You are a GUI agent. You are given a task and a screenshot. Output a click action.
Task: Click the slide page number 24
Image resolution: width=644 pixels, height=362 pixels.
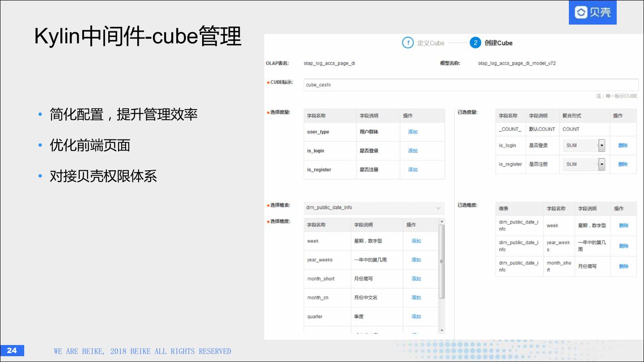click(12, 350)
